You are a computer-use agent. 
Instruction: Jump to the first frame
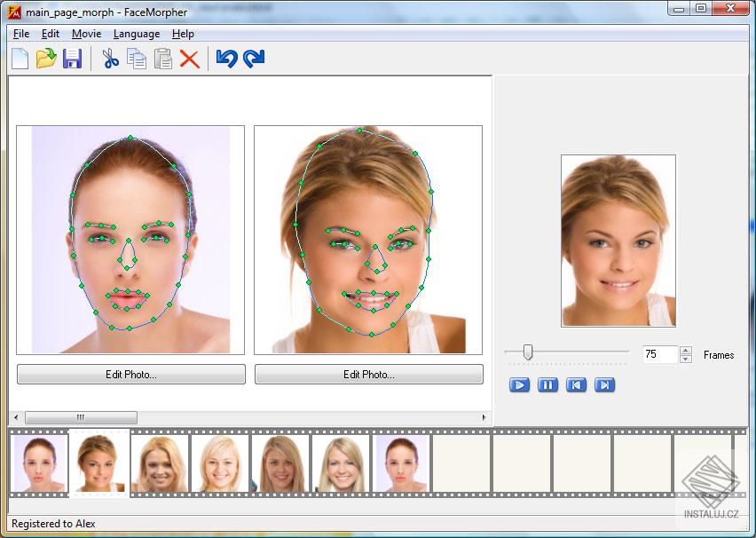pyautogui.click(x=577, y=384)
